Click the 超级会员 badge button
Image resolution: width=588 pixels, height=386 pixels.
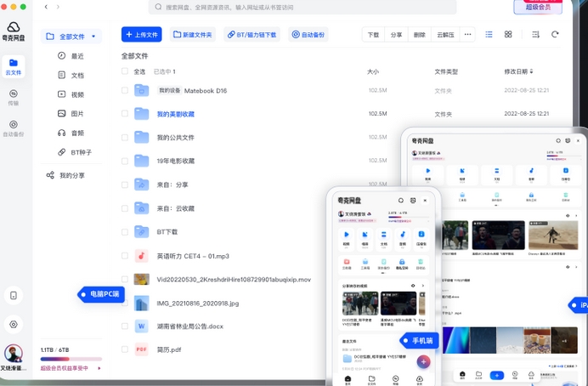tap(538, 7)
